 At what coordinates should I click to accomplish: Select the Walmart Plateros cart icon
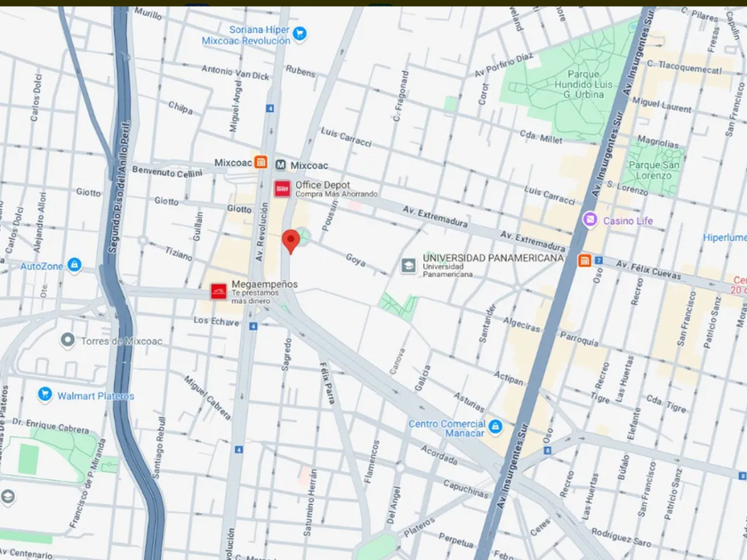[44, 394]
